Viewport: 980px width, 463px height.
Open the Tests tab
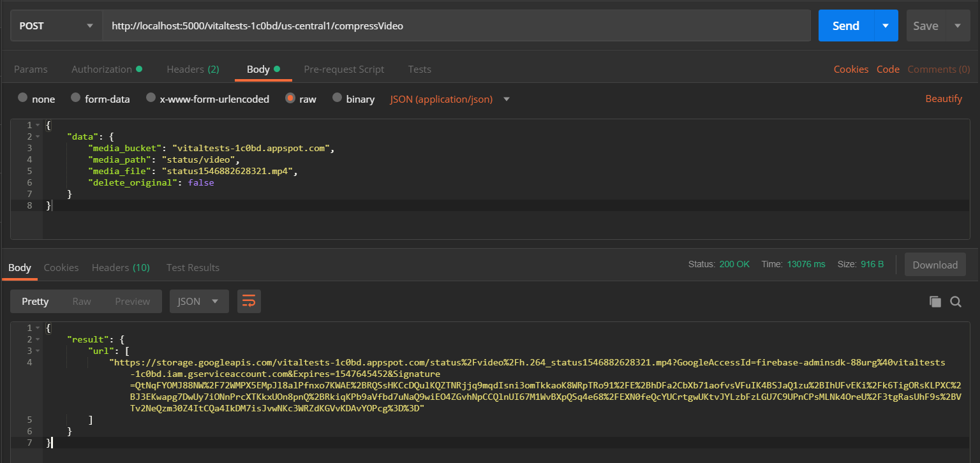pos(419,69)
